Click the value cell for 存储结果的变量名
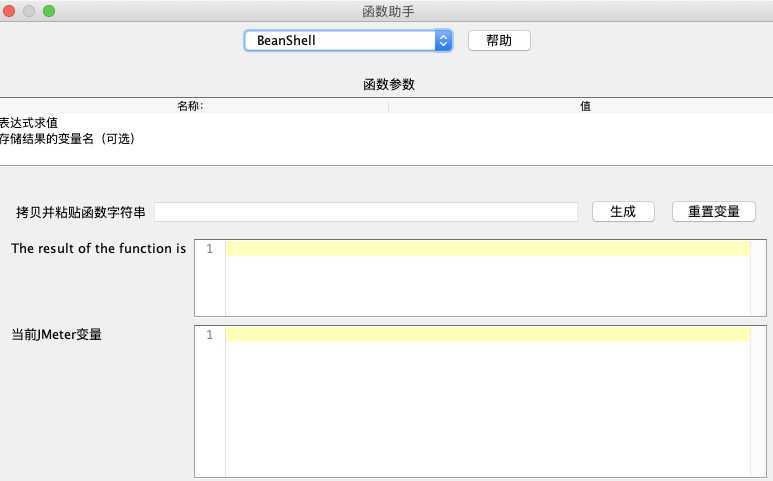The height and width of the screenshot is (481, 773). pyautogui.click(x=581, y=139)
